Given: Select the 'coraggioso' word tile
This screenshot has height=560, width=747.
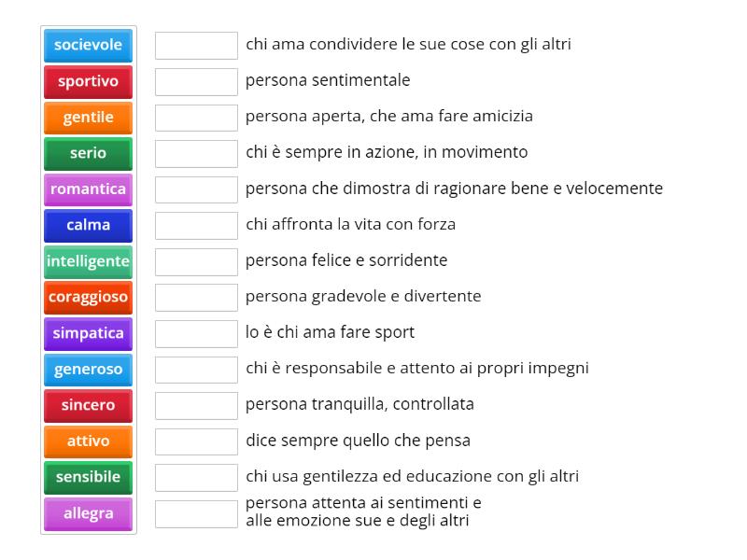Looking at the screenshot, I should click(x=88, y=298).
